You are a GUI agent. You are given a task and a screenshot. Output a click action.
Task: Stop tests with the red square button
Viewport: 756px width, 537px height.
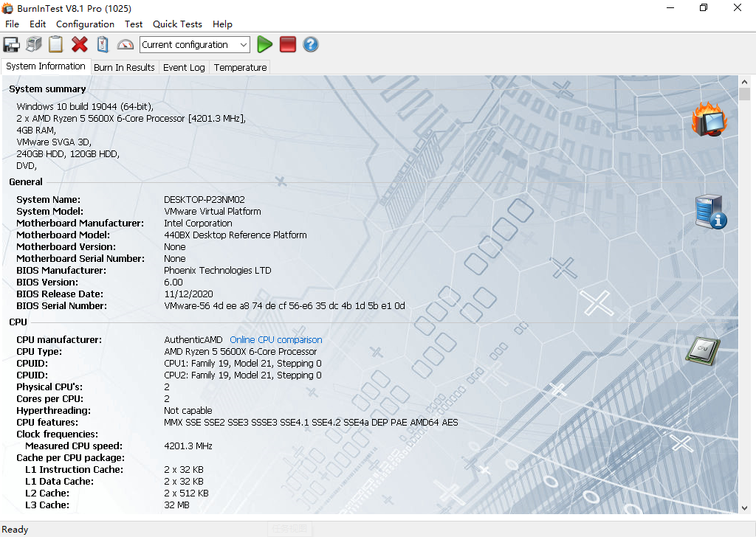(288, 45)
